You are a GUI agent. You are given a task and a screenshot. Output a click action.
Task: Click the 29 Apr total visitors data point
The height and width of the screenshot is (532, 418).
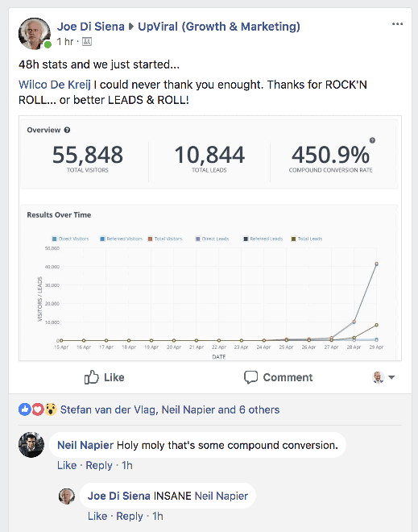click(x=376, y=264)
